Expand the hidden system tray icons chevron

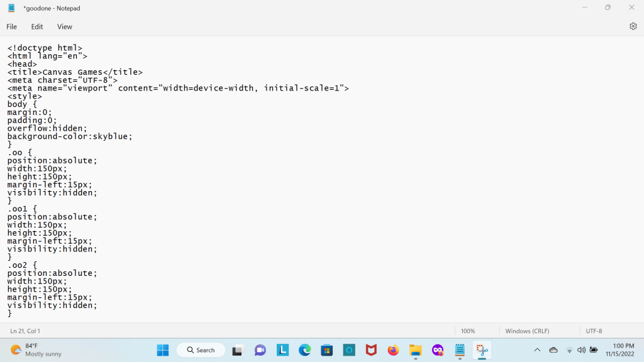[x=537, y=350]
